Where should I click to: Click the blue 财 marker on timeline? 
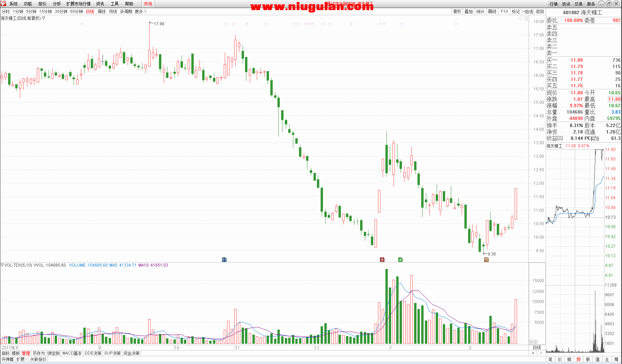point(224,260)
